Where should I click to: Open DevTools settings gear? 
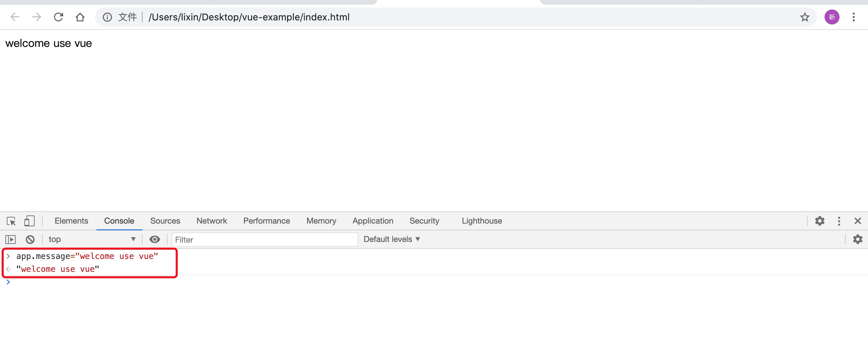pyautogui.click(x=820, y=221)
